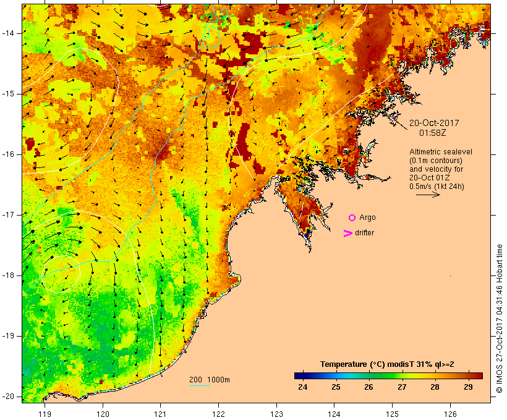Click longitude axis label 122
Image resolution: width=507 pixels, height=420 pixels.
click(x=219, y=414)
